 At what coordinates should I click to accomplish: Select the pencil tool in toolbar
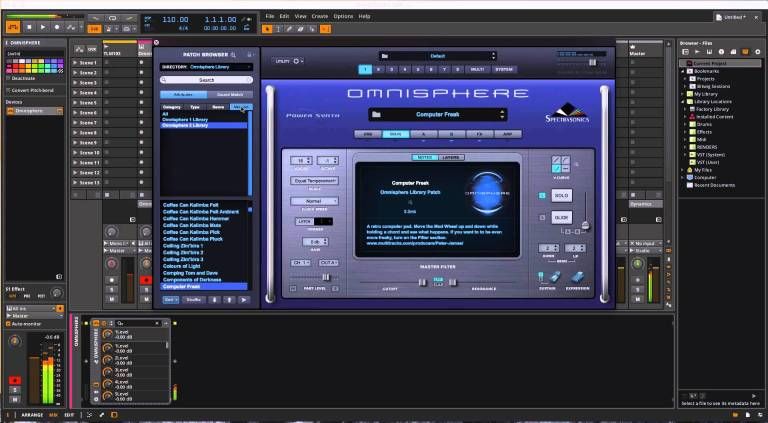pos(289,29)
